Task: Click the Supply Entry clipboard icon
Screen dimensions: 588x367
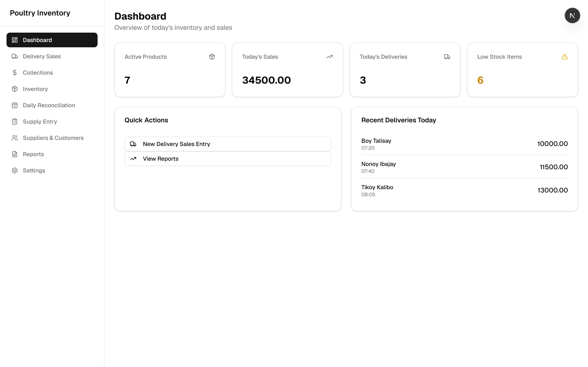Action: 14,121
